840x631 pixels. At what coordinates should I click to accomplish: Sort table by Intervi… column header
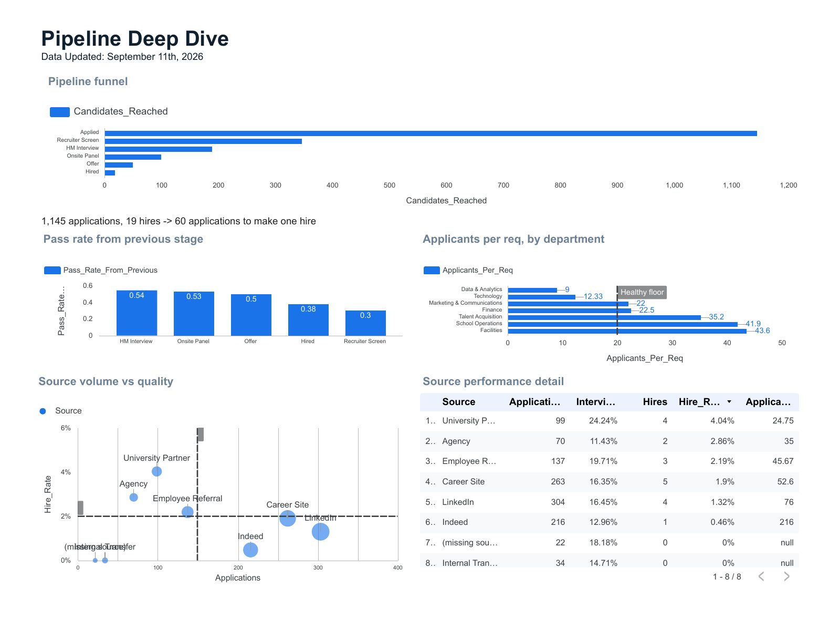coord(595,402)
